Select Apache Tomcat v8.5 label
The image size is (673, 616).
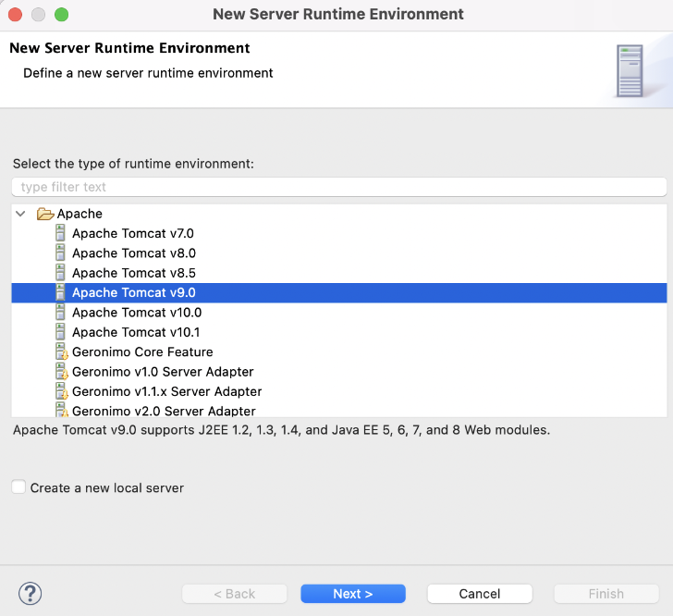pos(134,273)
